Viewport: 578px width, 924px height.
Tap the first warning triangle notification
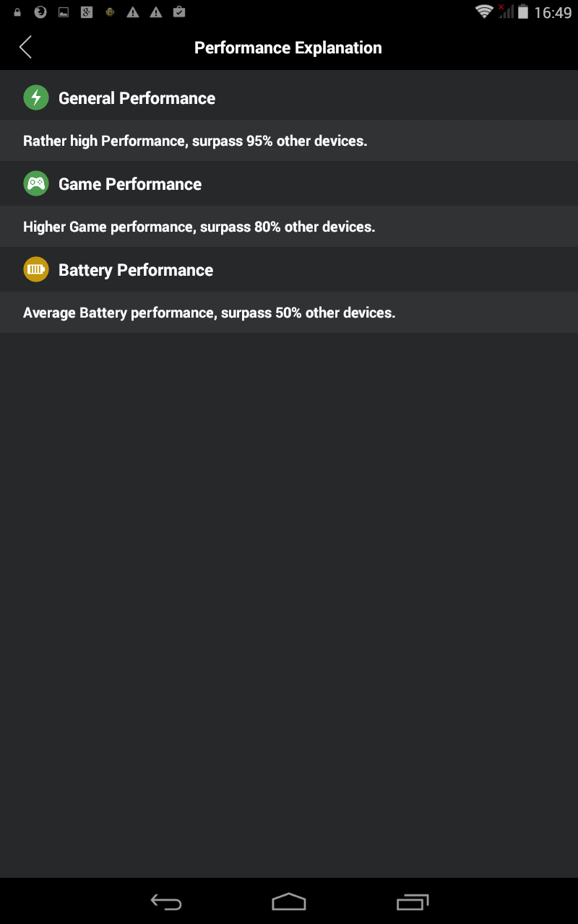point(133,12)
